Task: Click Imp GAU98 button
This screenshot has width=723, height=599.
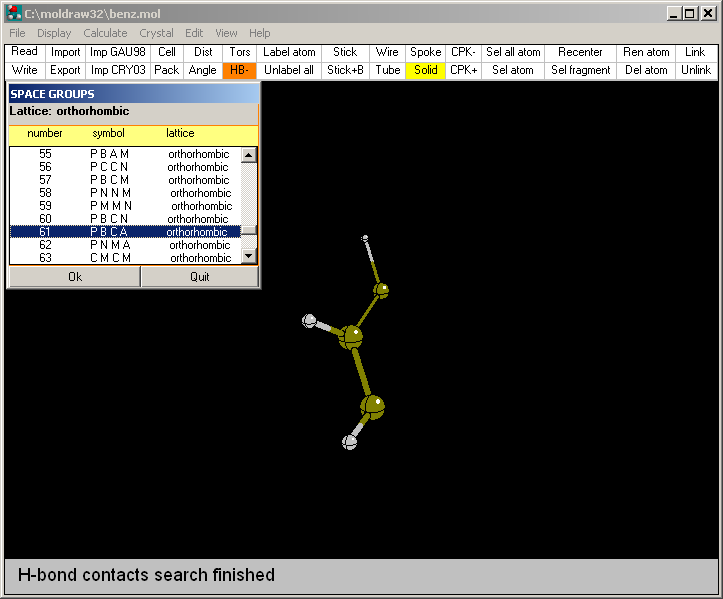Action: (x=118, y=52)
